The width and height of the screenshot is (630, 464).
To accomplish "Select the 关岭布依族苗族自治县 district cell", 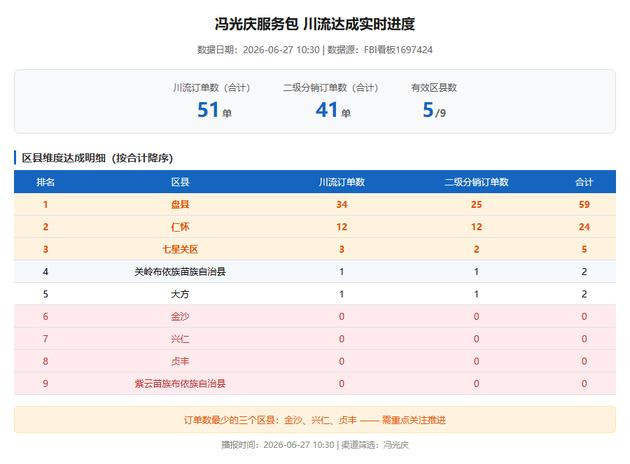I will [180, 272].
